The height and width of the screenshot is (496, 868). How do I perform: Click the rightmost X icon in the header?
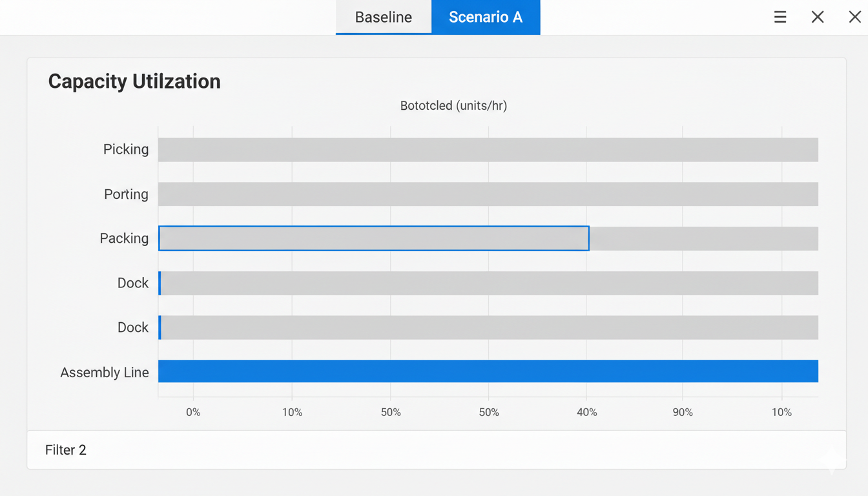click(x=855, y=17)
